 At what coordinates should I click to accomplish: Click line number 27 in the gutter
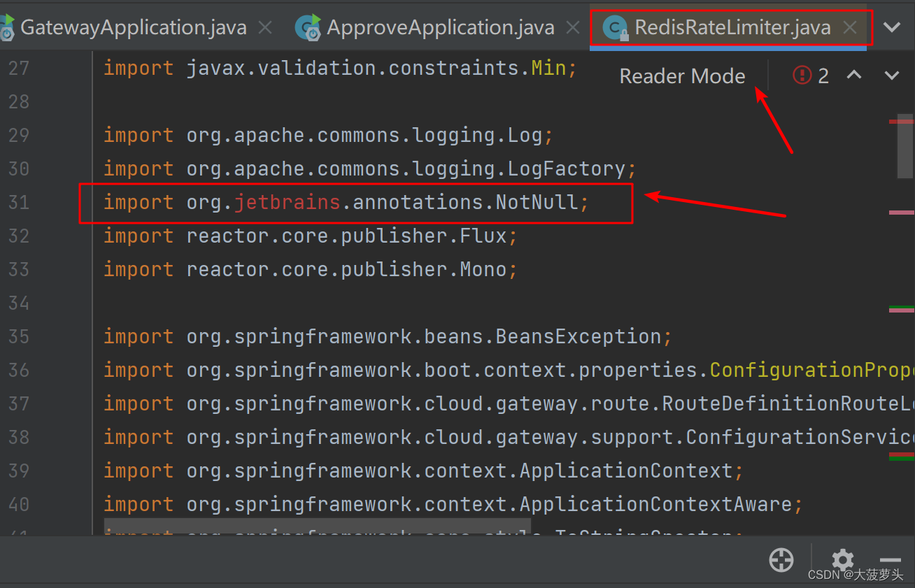(x=19, y=69)
